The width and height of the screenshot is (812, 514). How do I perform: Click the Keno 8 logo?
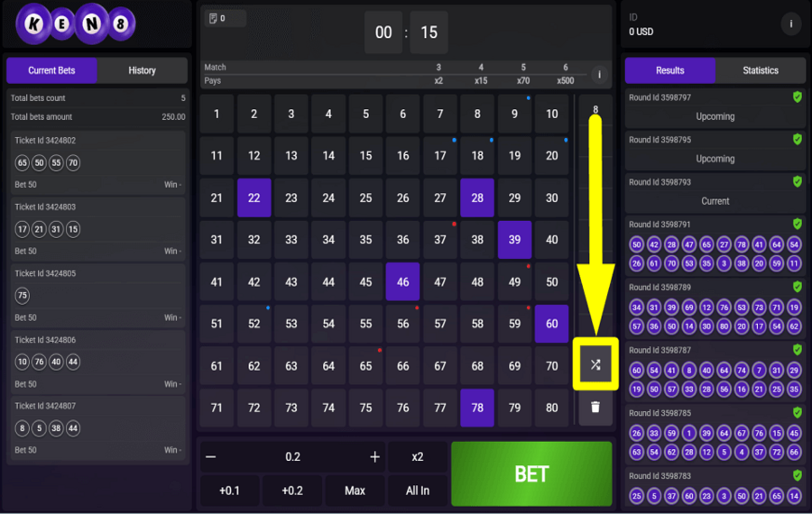tap(75, 24)
